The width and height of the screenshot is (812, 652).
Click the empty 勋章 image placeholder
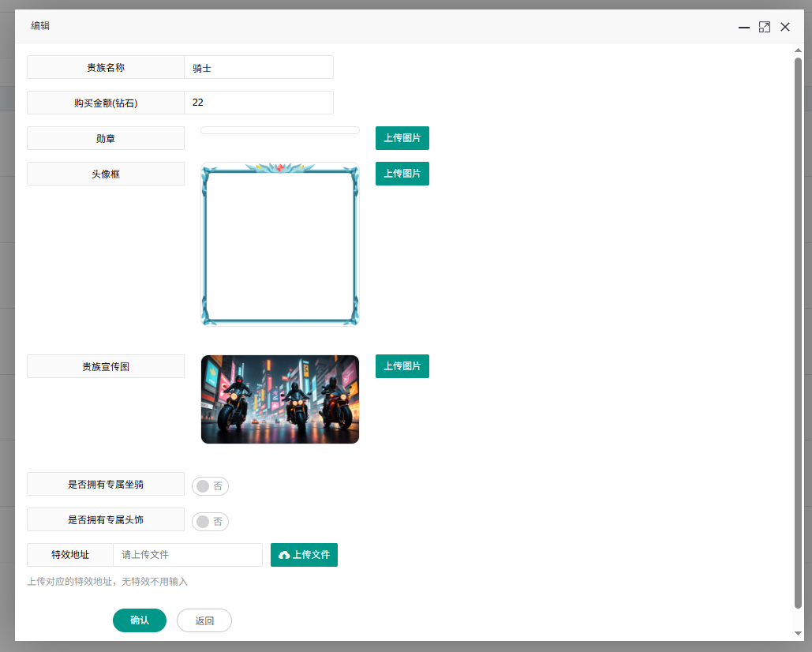280,130
